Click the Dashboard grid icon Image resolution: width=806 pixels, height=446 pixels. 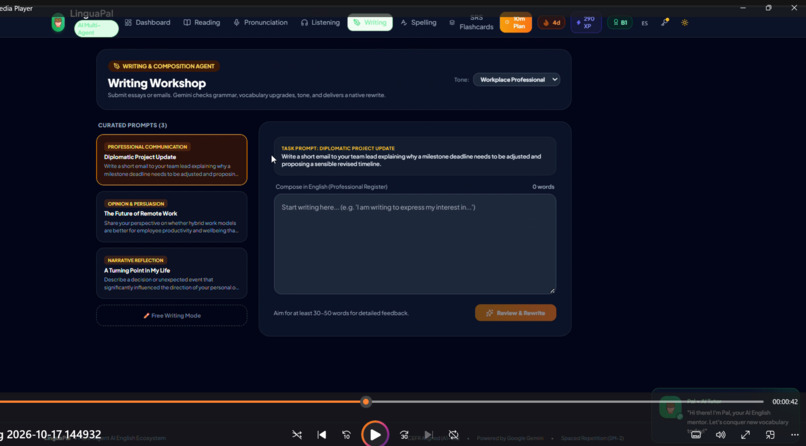[x=129, y=23]
